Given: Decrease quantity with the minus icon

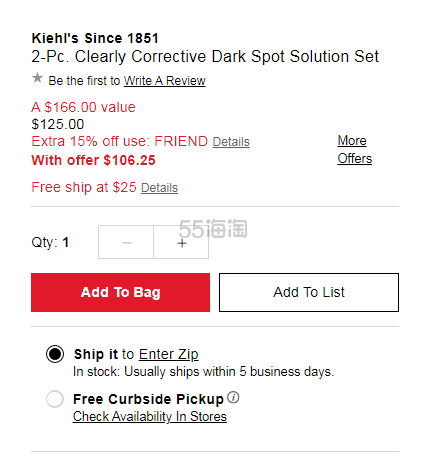Looking at the screenshot, I should click(126, 242).
